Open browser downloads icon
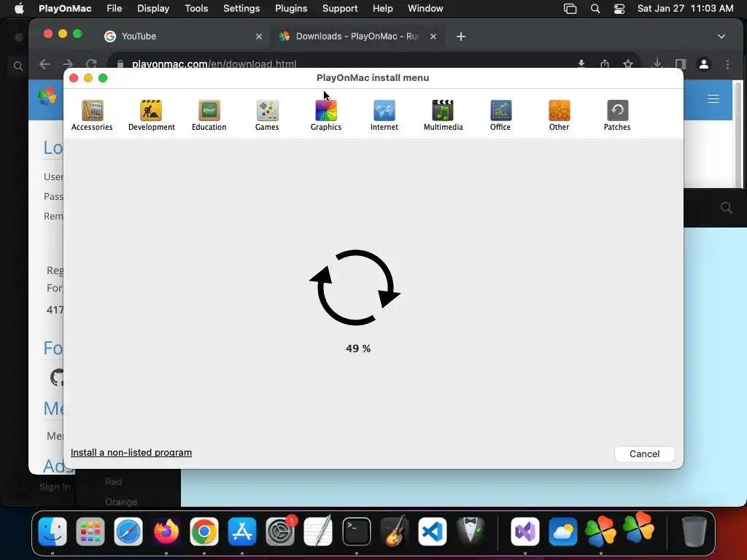The width and height of the screenshot is (747, 560). (x=657, y=64)
